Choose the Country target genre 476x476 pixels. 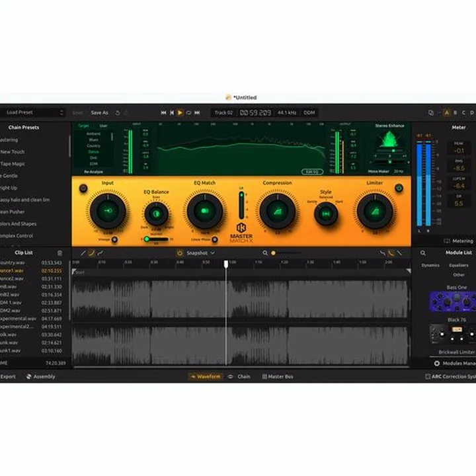pos(93,145)
